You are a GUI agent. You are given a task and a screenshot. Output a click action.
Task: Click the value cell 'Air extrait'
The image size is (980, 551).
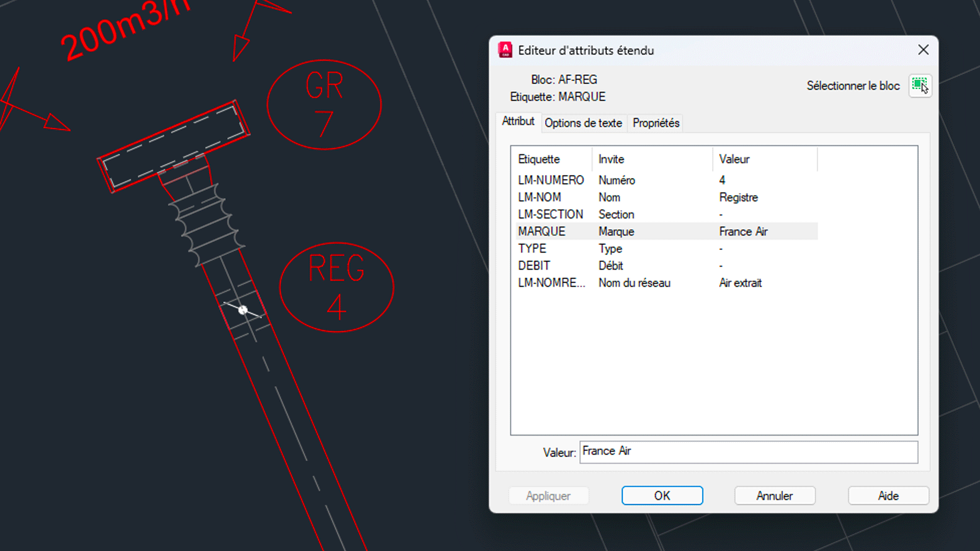point(740,283)
